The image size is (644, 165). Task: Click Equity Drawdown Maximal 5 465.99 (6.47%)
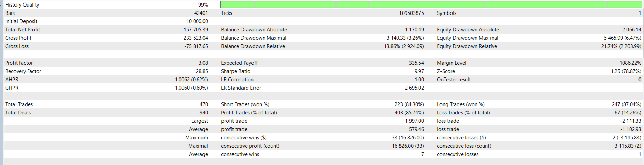point(623,38)
